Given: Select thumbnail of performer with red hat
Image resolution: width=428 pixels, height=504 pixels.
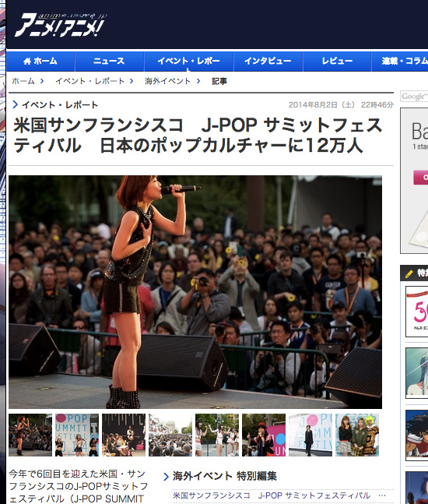Looking at the screenshot, I should click(x=264, y=435).
